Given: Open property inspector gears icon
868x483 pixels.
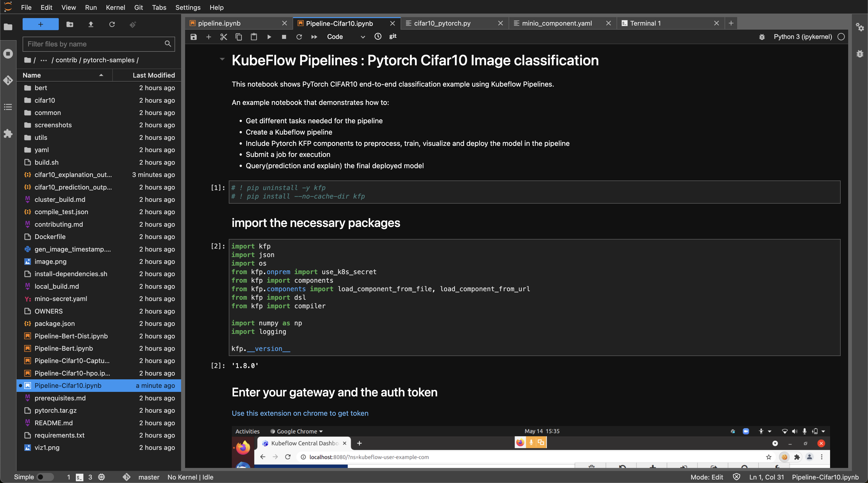Looking at the screenshot, I should pos(859,27).
